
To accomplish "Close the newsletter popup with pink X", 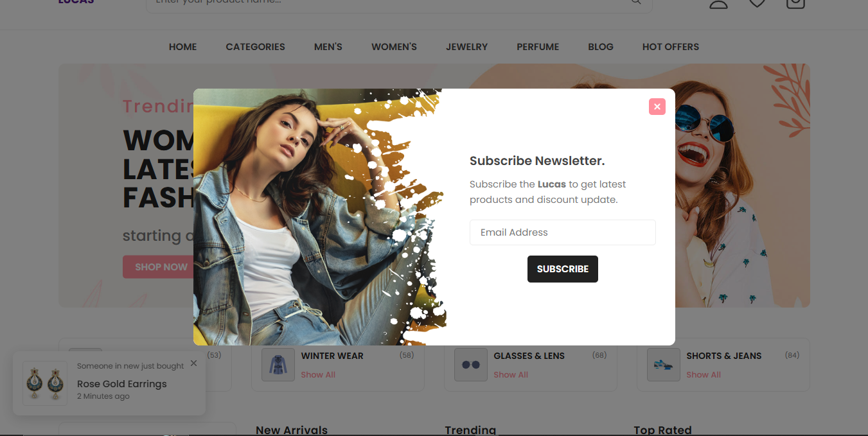I will click(x=657, y=107).
